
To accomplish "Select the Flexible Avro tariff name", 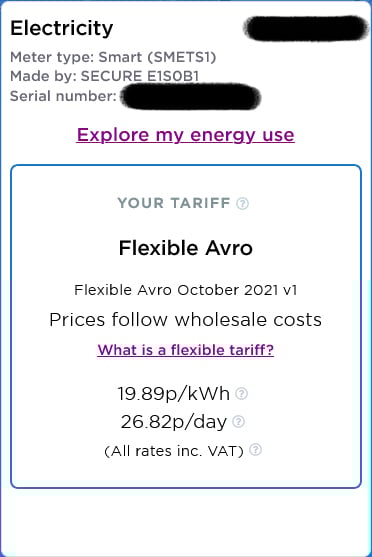I will 185,248.
